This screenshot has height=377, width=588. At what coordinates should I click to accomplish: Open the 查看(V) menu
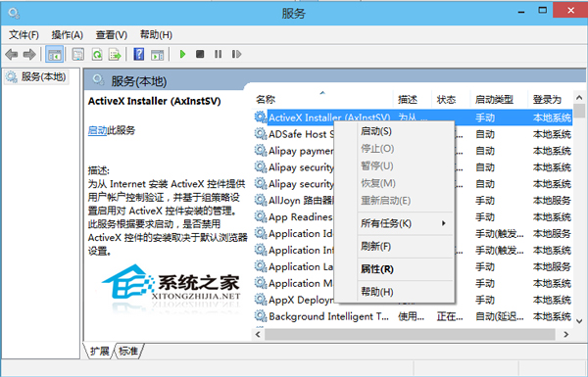pos(112,35)
